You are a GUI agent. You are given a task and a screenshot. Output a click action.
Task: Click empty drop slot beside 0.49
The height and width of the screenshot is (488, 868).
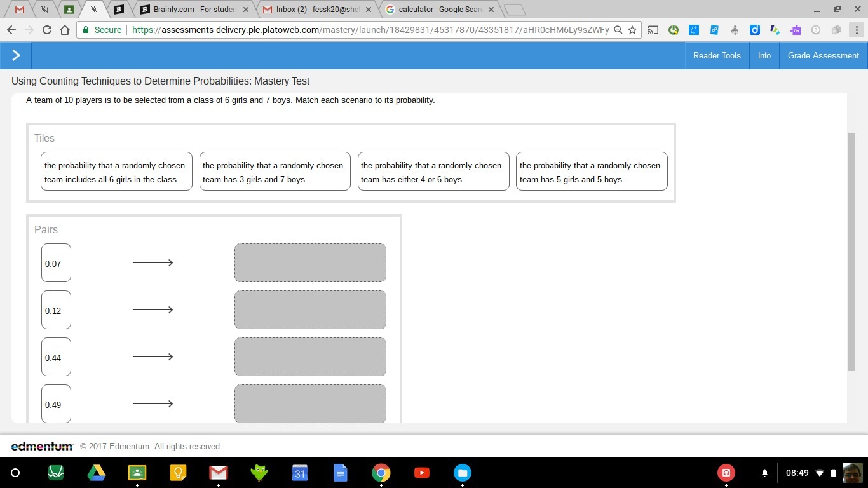[x=310, y=404]
